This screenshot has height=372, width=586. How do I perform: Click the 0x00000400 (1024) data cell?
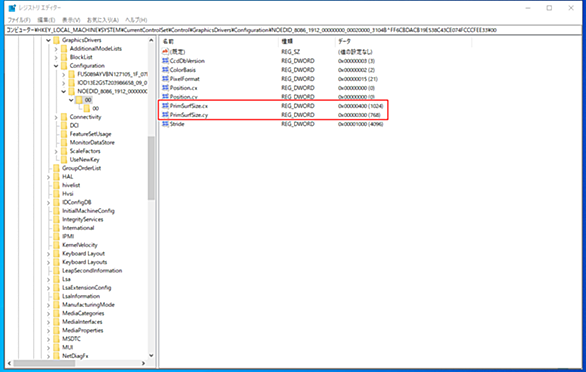(x=360, y=106)
